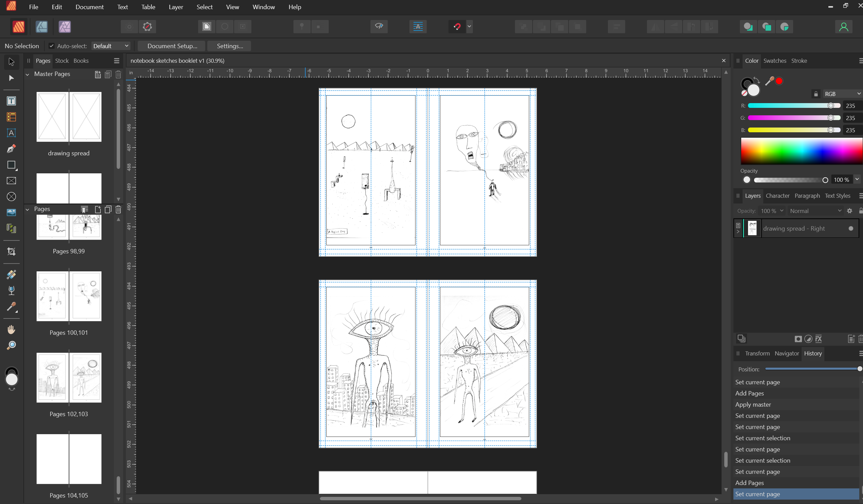The width and height of the screenshot is (863, 504).
Task: Open the RGB color model dropdown
Action: (842, 94)
